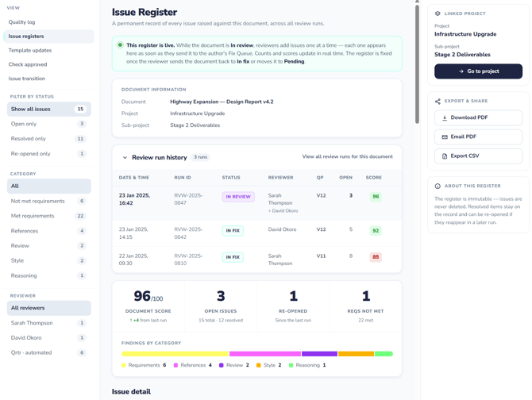This screenshot has height=400, width=532.
Task: Click the Linked Project layers icon
Action: coord(438,13)
